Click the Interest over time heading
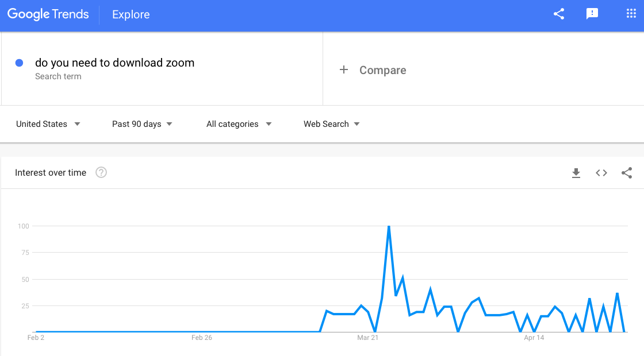 tap(51, 173)
